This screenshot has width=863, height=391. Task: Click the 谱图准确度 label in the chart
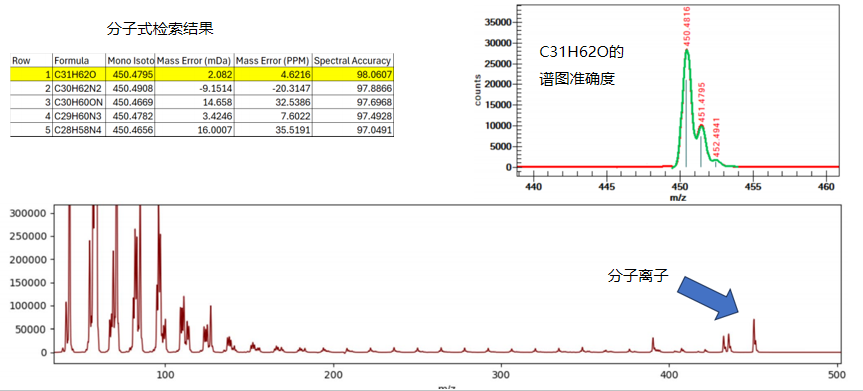click(576, 79)
